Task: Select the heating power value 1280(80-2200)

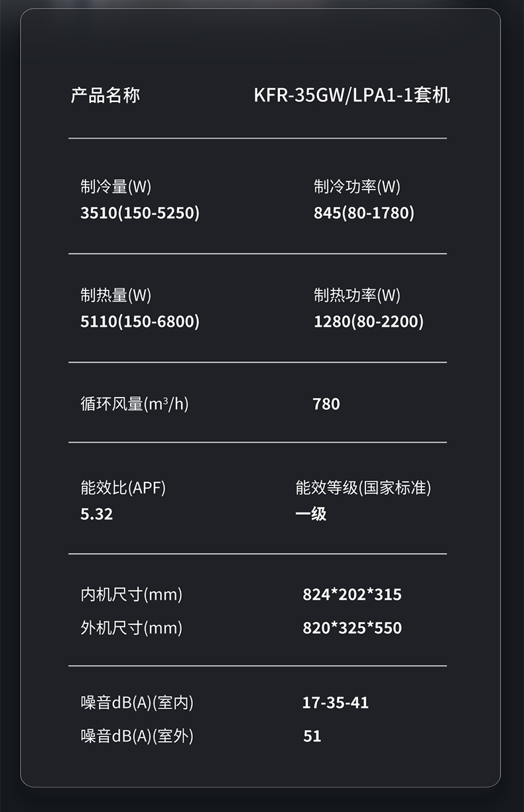Action: click(x=368, y=321)
